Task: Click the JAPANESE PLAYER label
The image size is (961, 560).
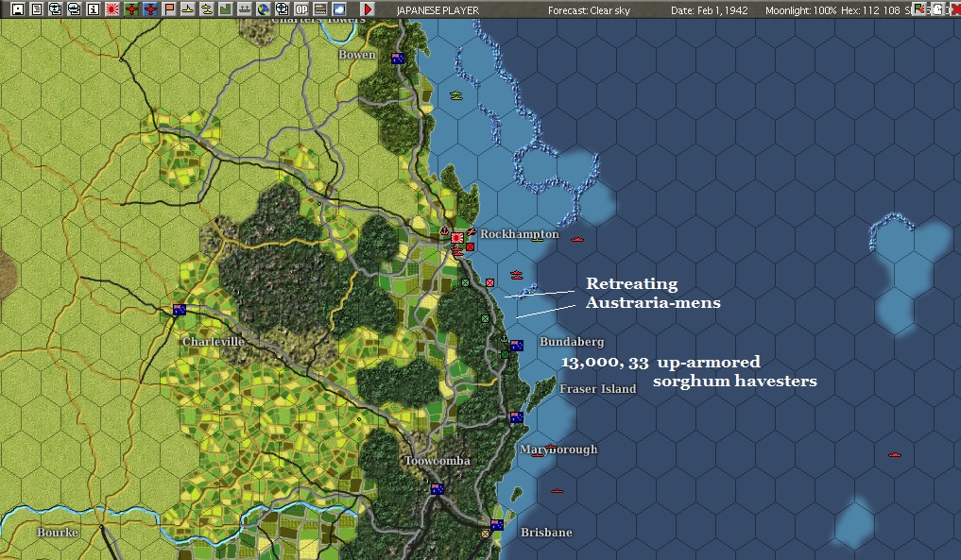Action: (438, 9)
